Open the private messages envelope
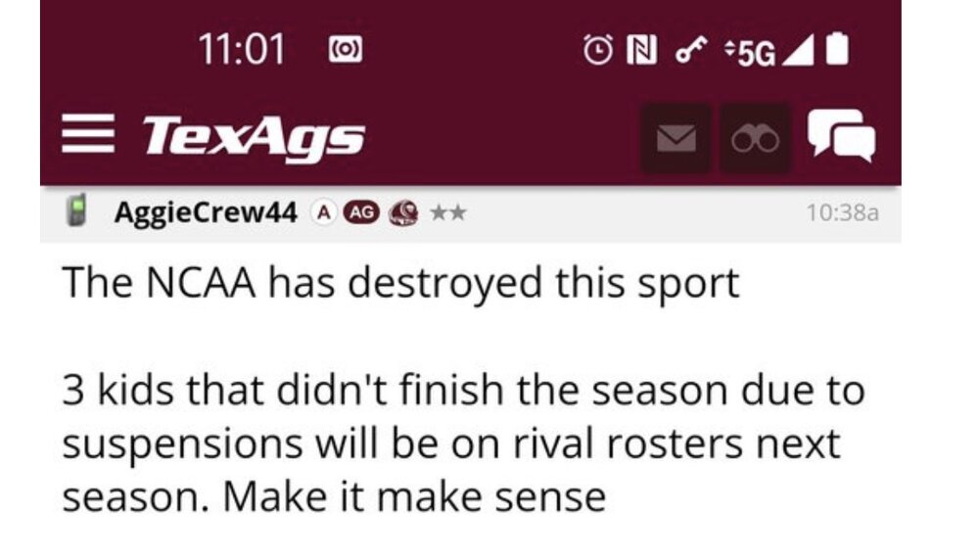 coord(676,139)
